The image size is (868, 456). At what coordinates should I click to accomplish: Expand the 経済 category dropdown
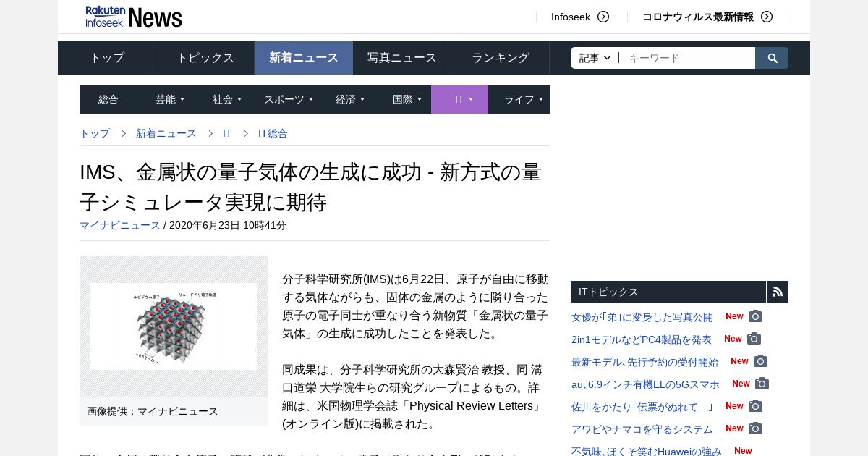[x=362, y=99]
